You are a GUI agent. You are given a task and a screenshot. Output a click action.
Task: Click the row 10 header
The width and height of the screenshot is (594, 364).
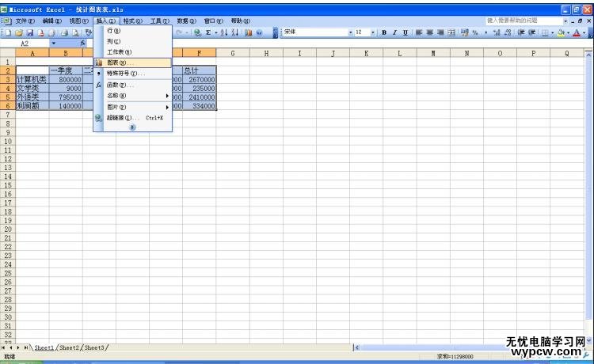8,141
